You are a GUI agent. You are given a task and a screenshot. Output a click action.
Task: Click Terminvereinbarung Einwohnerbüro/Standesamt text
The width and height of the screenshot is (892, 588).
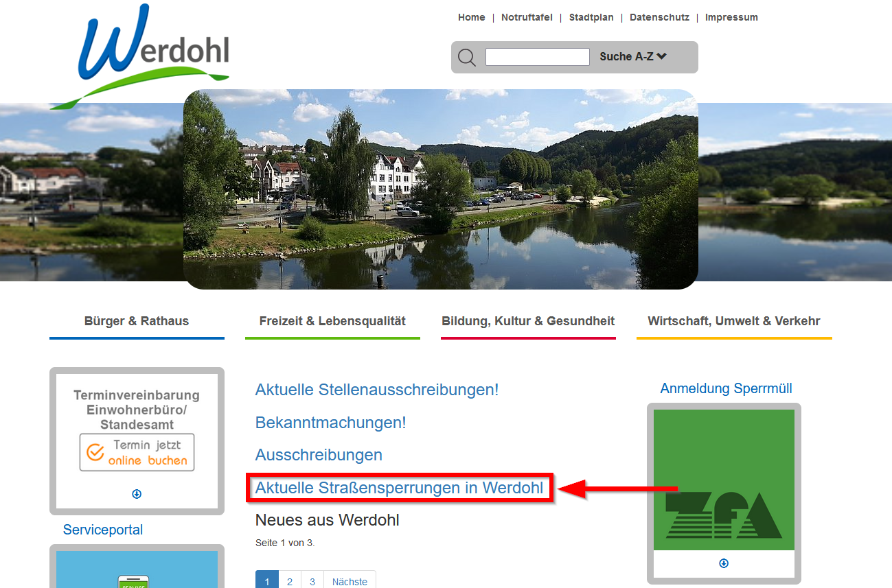(x=137, y=410)
